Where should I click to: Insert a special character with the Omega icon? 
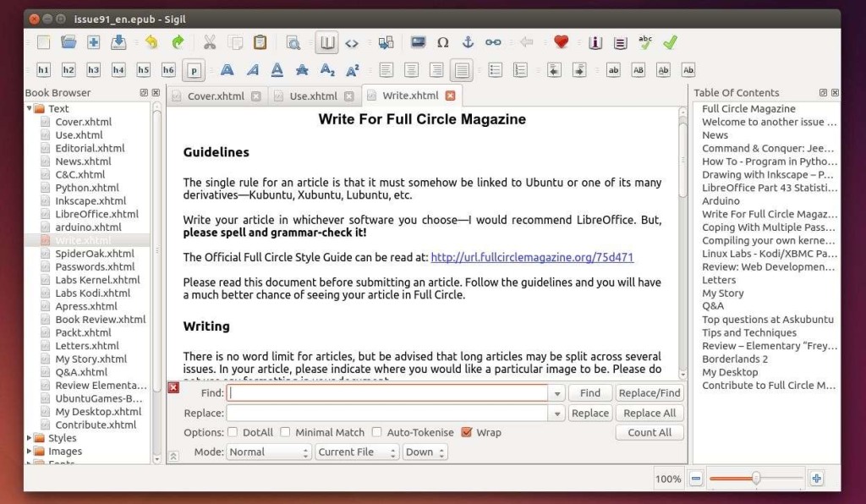coord(442,42)
